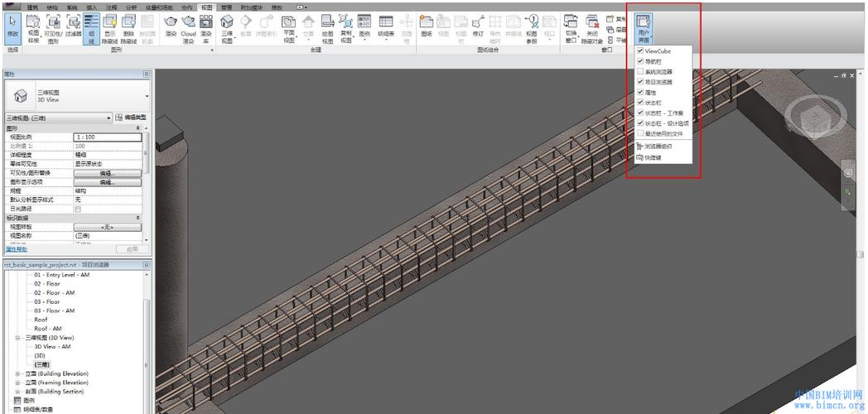Click 编辑类型 (Edit Type) in Properties

[x=131, y=118]
